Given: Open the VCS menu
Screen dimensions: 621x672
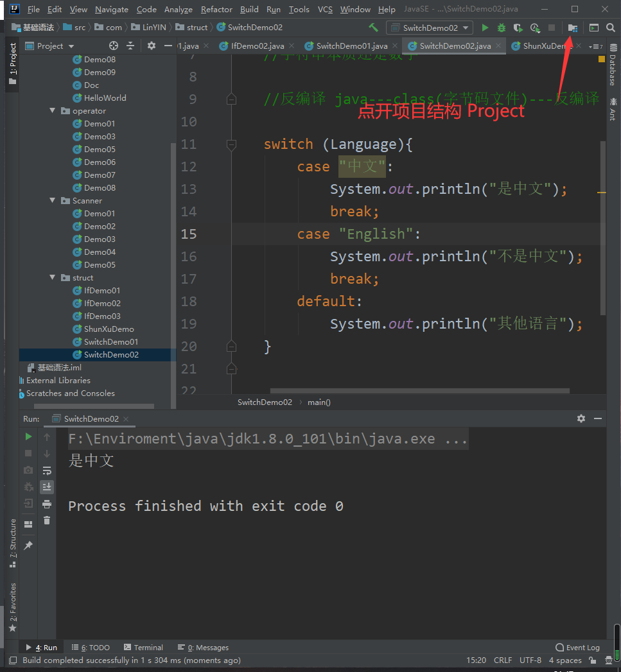Looking at the screenshot, I should (x=325, y=10).
